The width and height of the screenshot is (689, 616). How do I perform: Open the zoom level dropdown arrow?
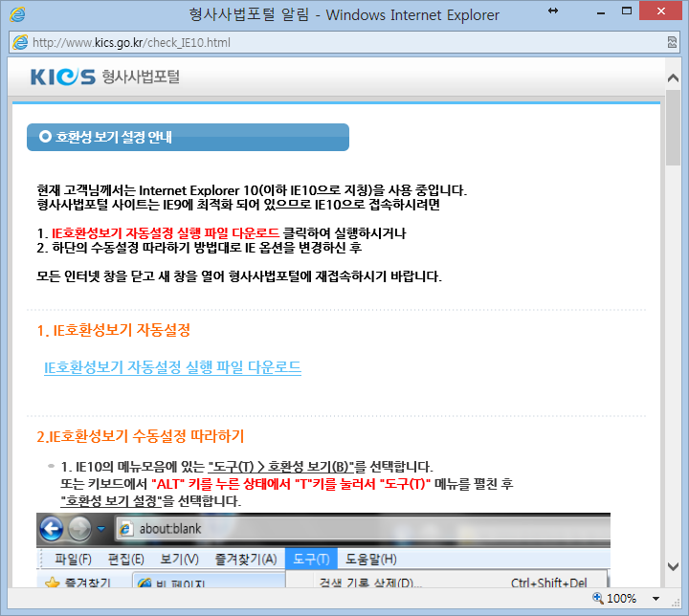pyautogui.click(x=656, y=599)
